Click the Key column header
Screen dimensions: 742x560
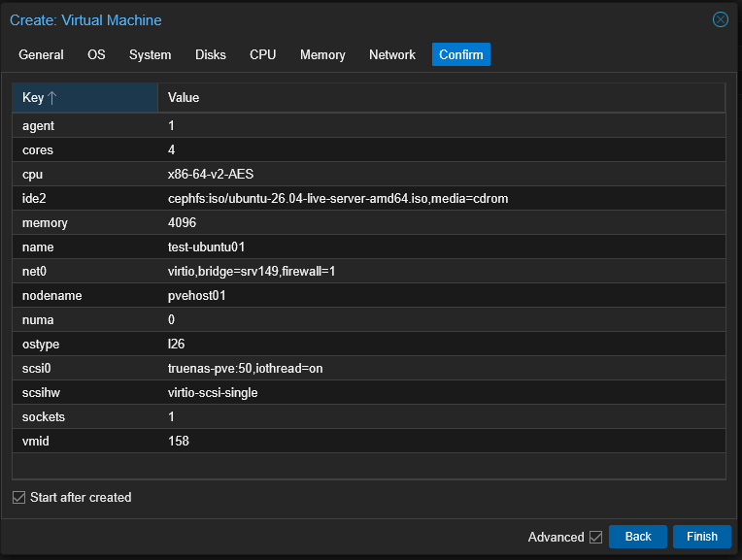[84, 98]
